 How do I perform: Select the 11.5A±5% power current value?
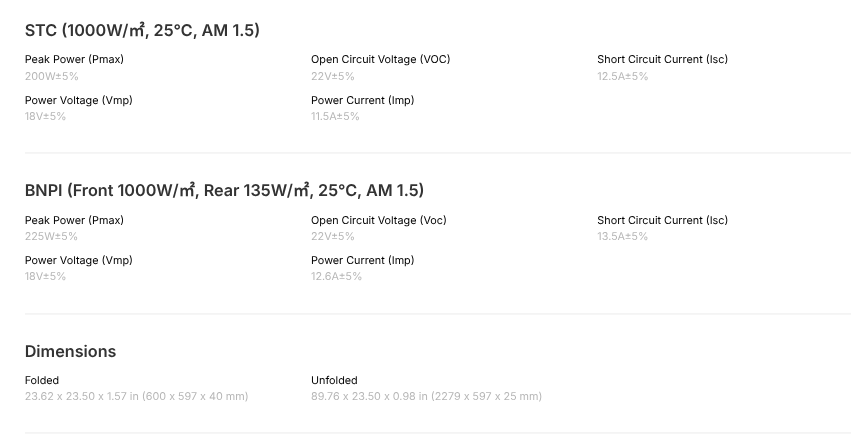coord(335,116)
